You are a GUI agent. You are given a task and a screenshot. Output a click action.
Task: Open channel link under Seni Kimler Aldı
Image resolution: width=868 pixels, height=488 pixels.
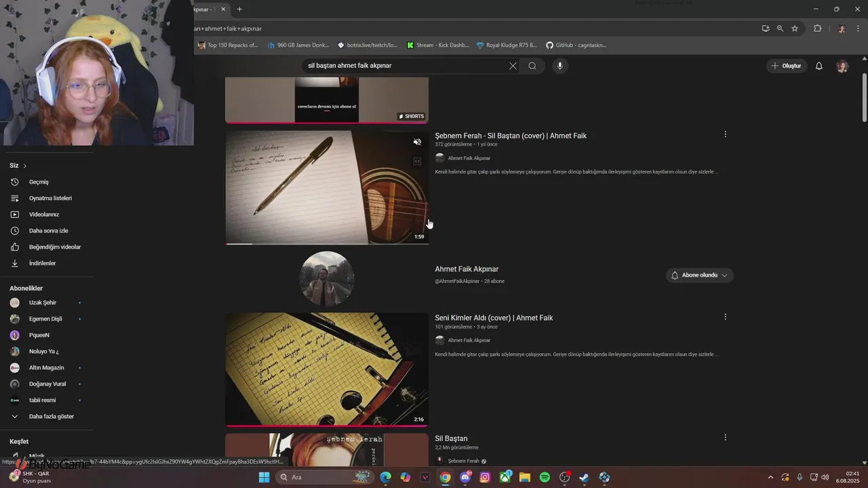tap(469, 340)
